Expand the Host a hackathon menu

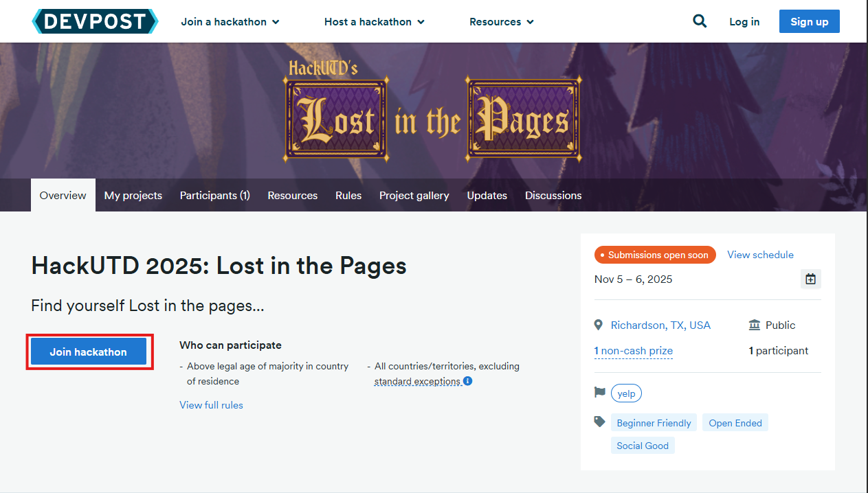[374, 21]
